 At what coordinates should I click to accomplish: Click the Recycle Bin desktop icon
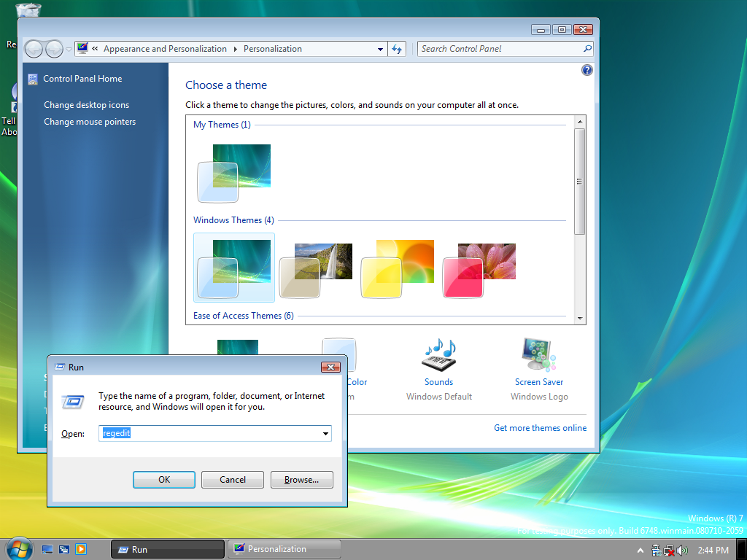pos(28,9)
